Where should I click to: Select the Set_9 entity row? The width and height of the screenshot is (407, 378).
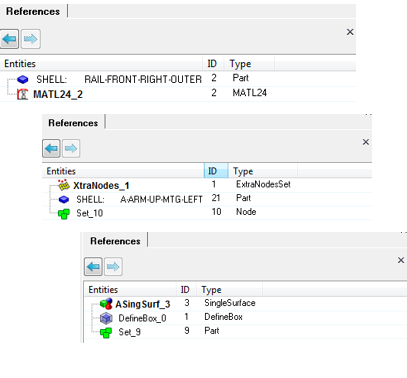click(x=245, y=332)
